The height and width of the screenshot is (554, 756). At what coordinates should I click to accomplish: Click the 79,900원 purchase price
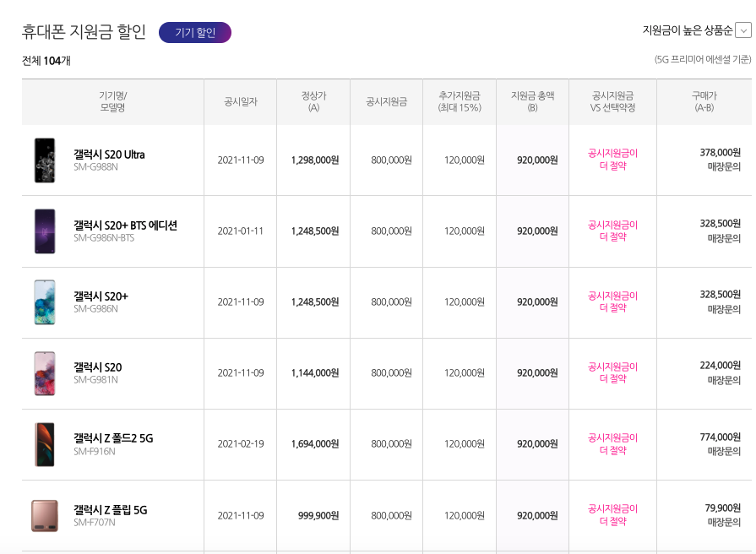723,508
